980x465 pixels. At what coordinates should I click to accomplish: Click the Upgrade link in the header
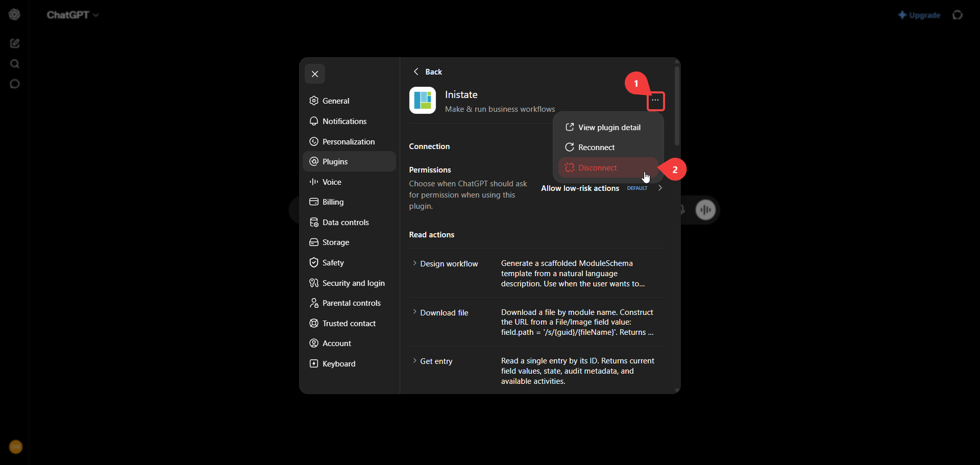919,15
